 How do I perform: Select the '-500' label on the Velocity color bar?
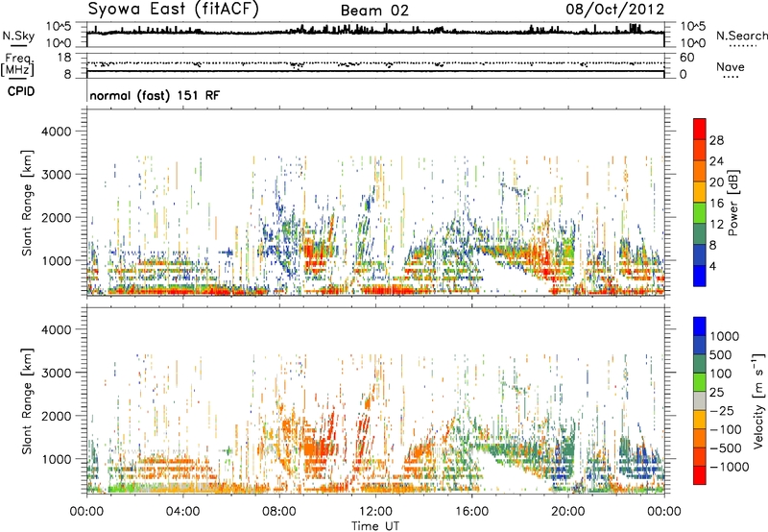(x=726, y=448)
